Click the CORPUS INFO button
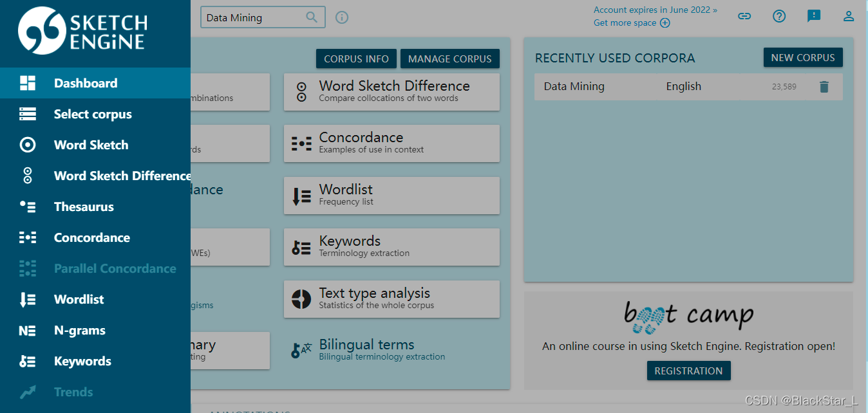Image resolution: width=868 pixels, height=413 pixels. pos(356,59)
